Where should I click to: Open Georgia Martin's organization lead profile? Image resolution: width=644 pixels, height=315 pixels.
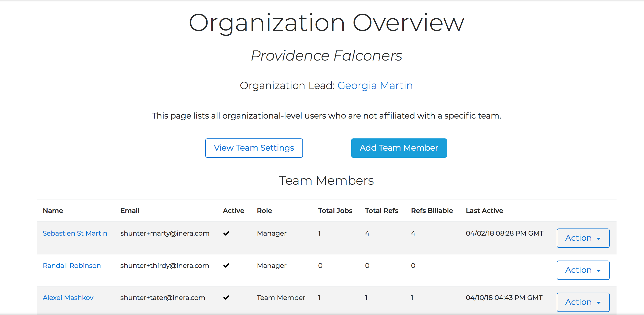(375, 86)
